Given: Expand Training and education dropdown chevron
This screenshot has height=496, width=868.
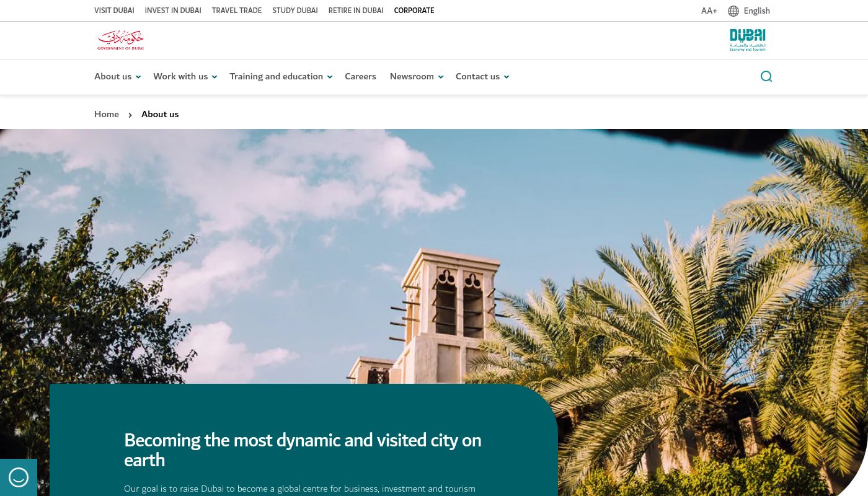Looking at the screenshot, I should click(330, 77).
